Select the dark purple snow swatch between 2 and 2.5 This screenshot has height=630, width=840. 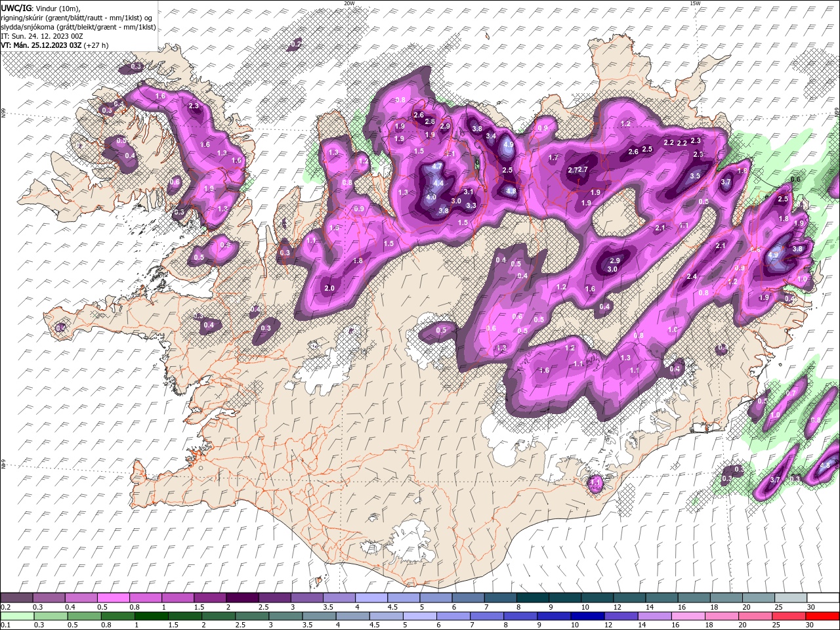click(x=241, y=598)
